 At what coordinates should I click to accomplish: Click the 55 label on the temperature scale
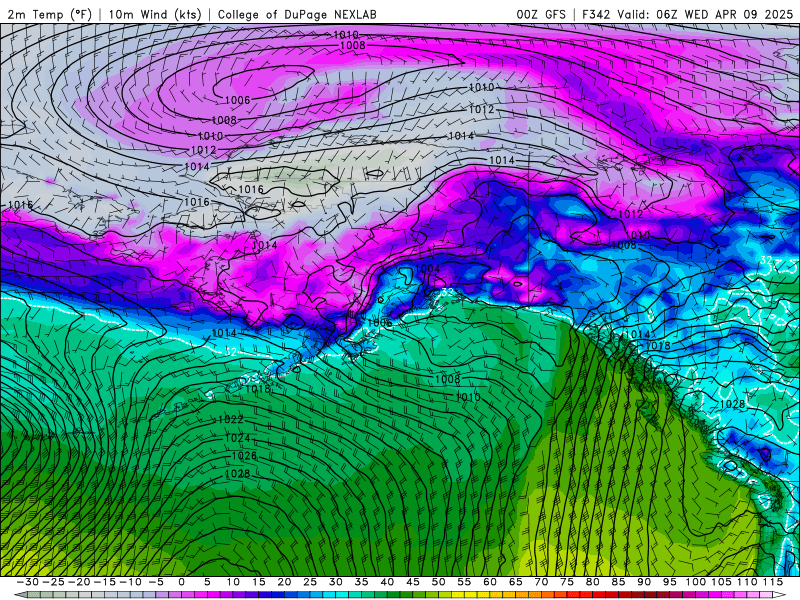tap(464, 582)
